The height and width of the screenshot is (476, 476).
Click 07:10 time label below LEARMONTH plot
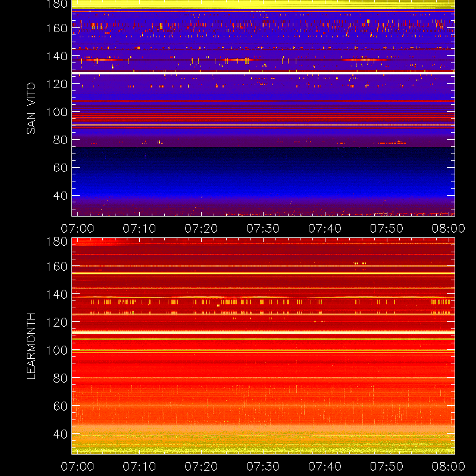(x=139, y=466)
